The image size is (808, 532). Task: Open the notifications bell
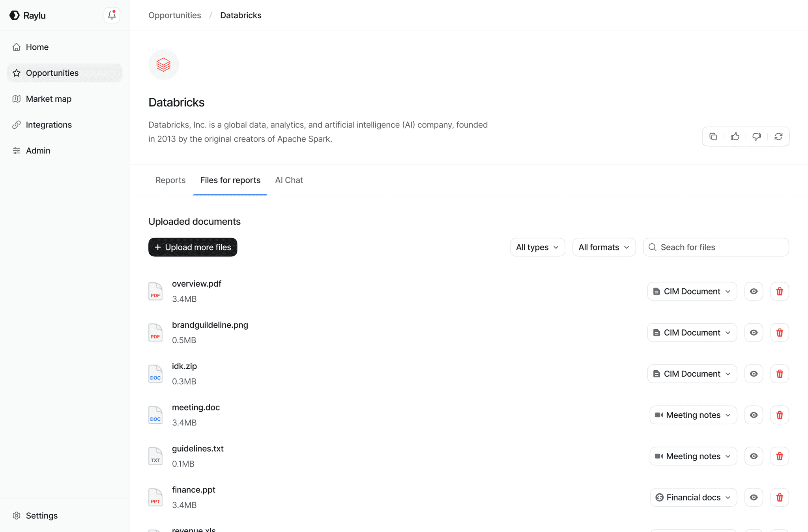(112, 15)
